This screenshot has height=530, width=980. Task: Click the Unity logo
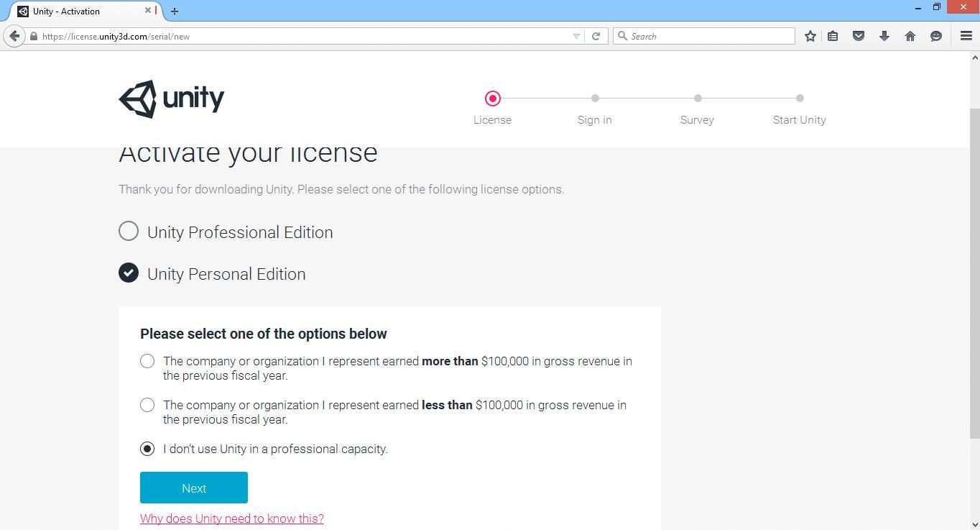coord(171,99)
